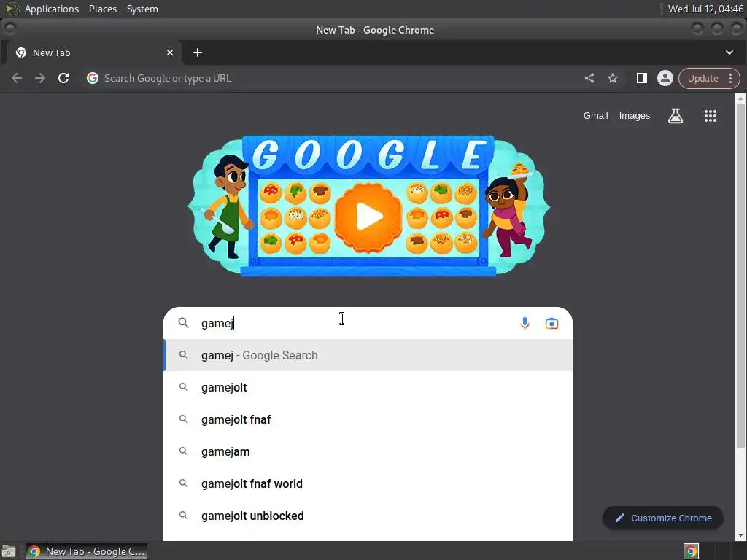Click the magnifier icon in the search box
This screenshot has height=560, width=747.
[x=183, y=323]
